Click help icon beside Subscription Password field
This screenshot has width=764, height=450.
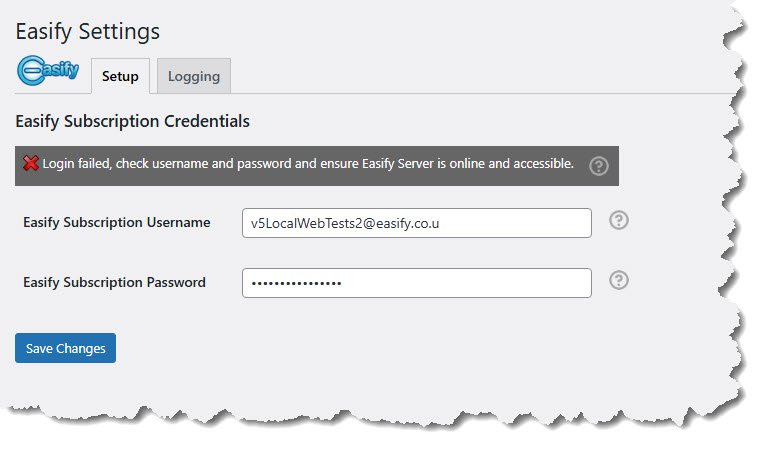point(619,280)
